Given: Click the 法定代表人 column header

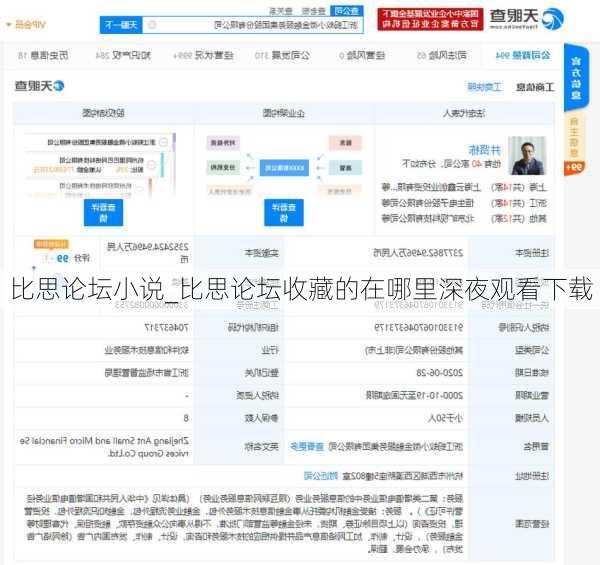Looking at the screenshot, I should tap(465, 113).
